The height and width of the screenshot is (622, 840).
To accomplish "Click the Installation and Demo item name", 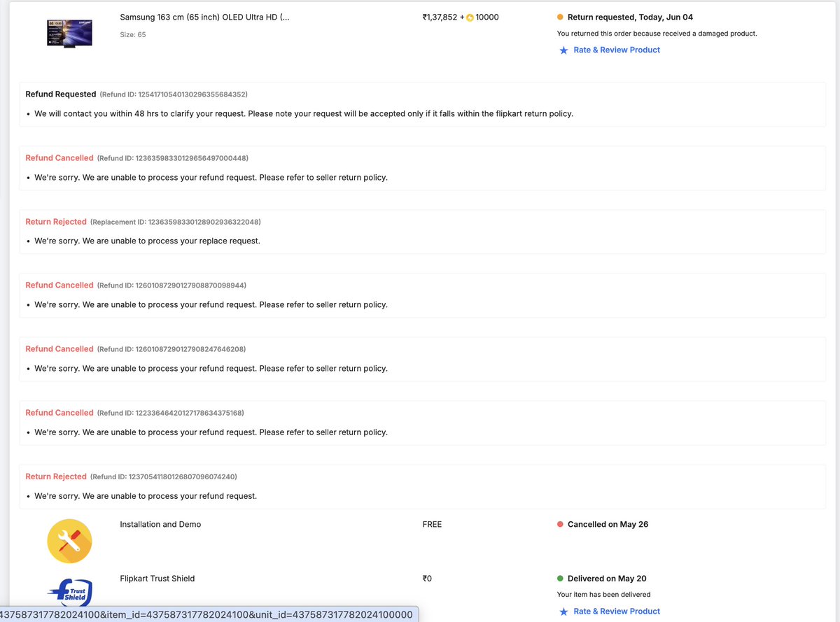I will pyautogui.click(x=160, y=524).
